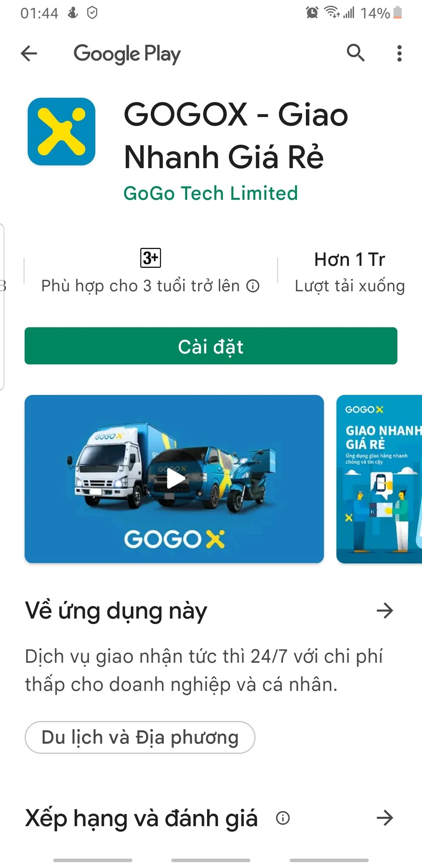Open the Giao Nhanh Giá Rẻ screenshot
The height and width of the screenshot is (868, 422).
pyautogui.click(x=379, y=479)
